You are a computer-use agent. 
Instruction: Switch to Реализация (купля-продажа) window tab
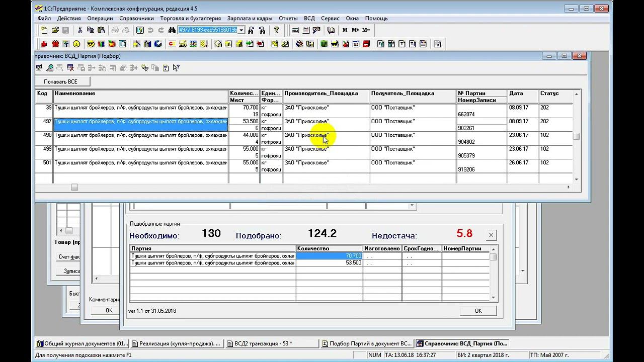tap(177, 344)
